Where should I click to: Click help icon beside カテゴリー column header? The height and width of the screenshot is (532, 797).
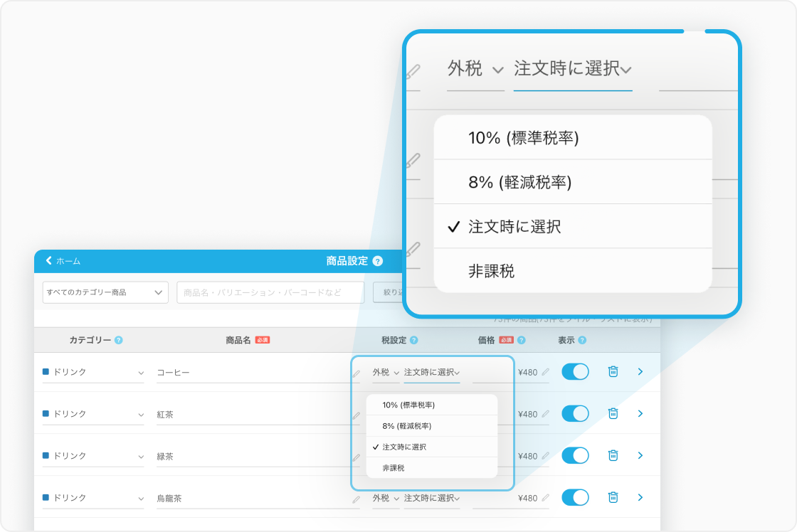tap(119, 340)
